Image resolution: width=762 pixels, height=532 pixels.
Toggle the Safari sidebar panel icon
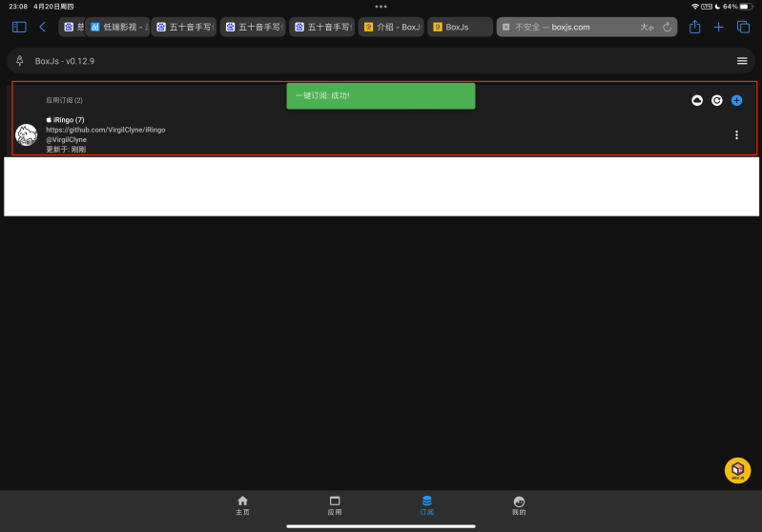click(x=19, y=27)
